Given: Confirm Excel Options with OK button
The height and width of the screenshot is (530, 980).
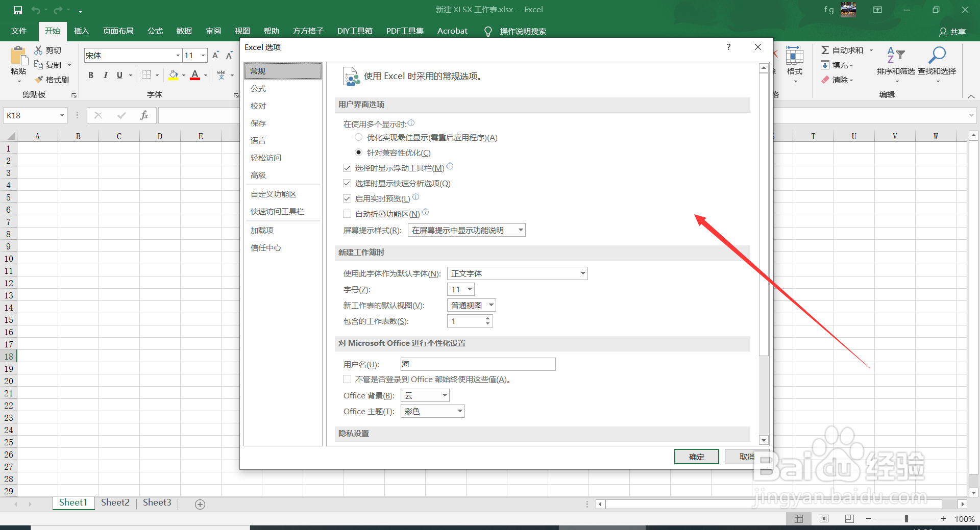Looking at the screenshot, I should [697, 457].
